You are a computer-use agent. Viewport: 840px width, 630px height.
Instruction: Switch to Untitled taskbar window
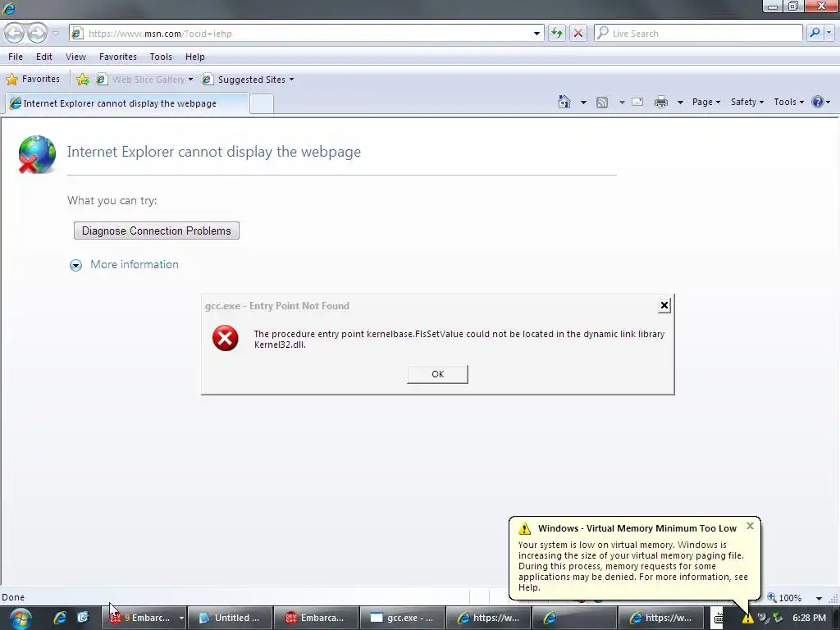pyautogui.click(x=231, y=618)
